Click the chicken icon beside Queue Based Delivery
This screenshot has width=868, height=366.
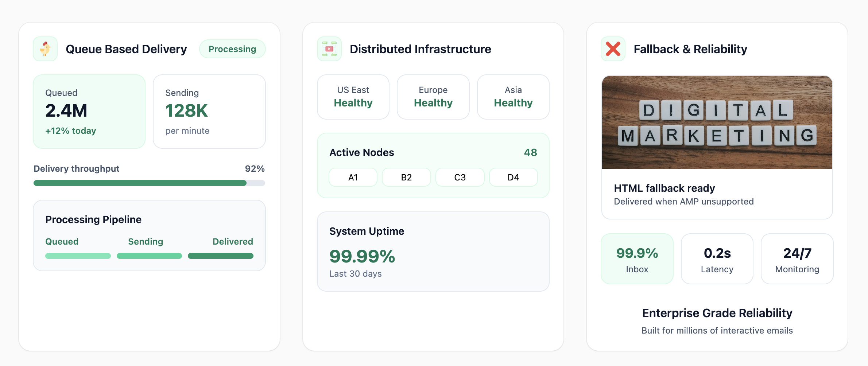pos(45,49)
